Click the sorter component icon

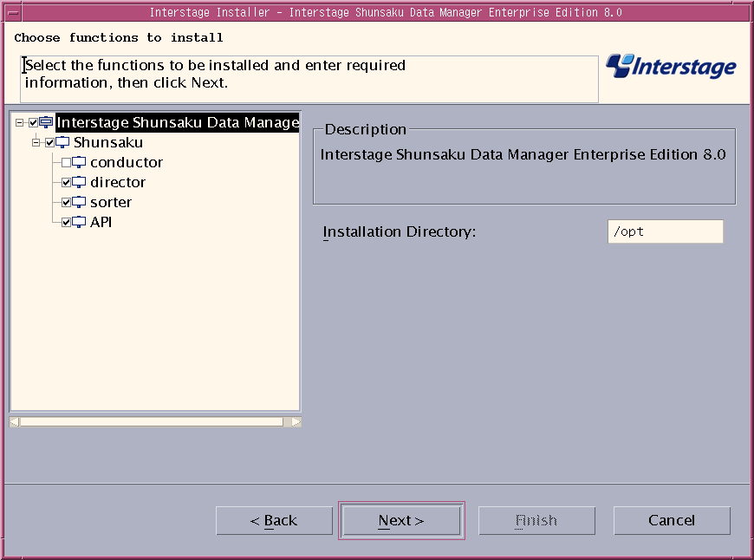point(79,202)
